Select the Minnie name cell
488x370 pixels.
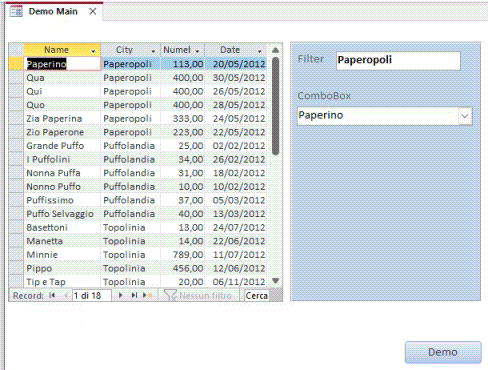coord(62,255)
